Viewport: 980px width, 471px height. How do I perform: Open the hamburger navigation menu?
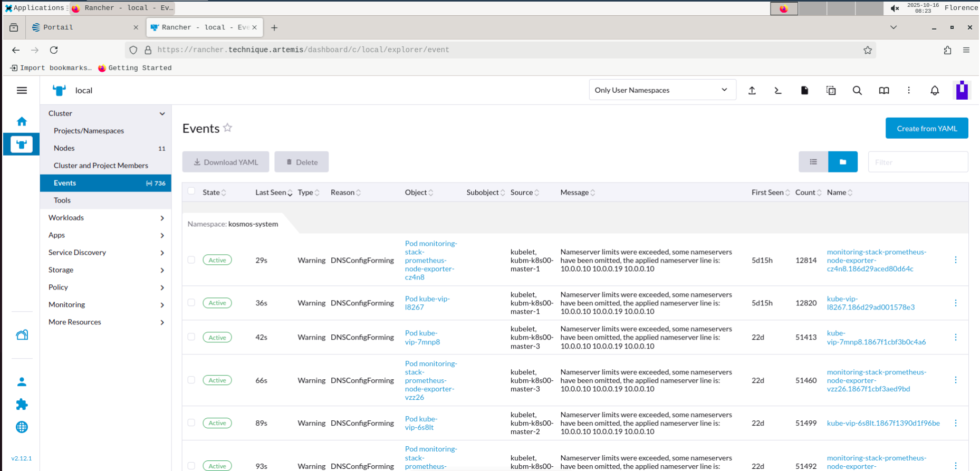tap(22, 91)
